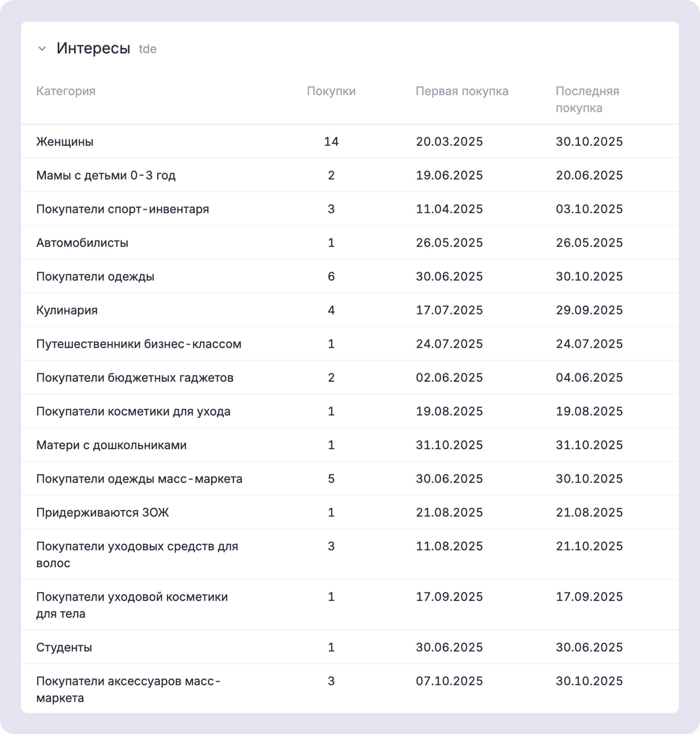The image size is (700, 734).
Task: Click date 30.10.2025 for Покупатели одежды
Action: pos(589,276)
